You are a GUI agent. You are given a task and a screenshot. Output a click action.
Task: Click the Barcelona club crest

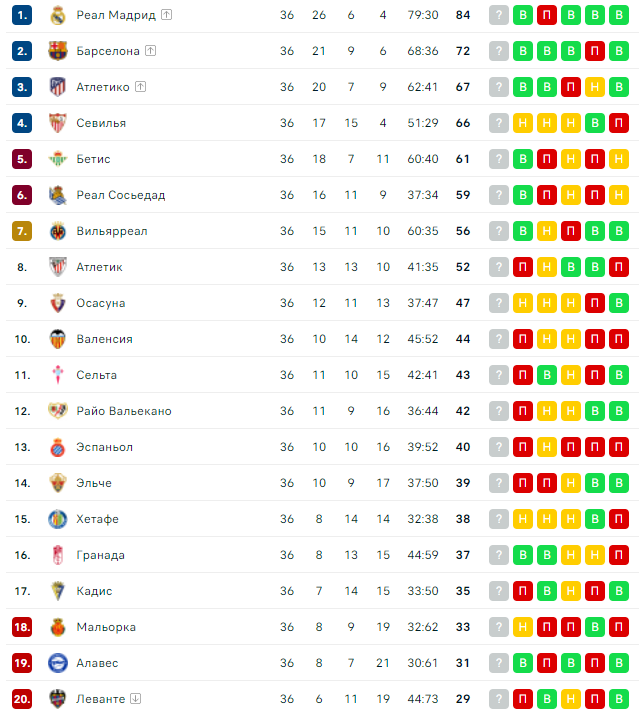(58, 51)
